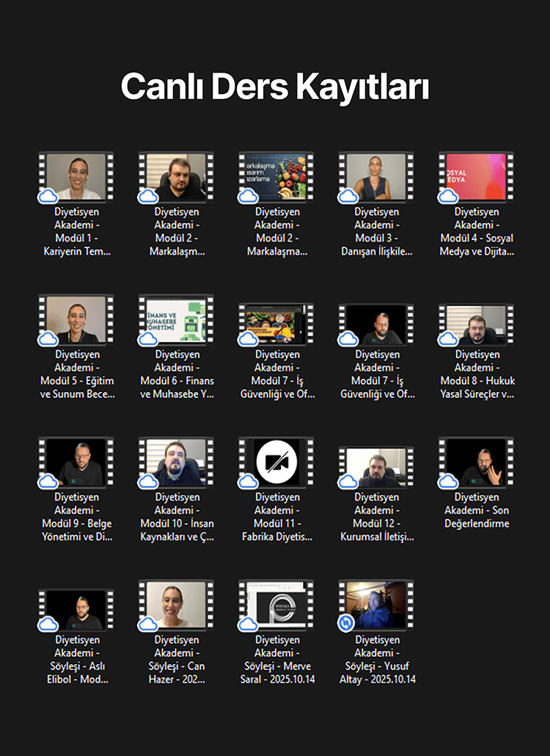
Task: Select Modül 10 İnsan Kaynakları video thumbnail
Action: coord(176,462)
